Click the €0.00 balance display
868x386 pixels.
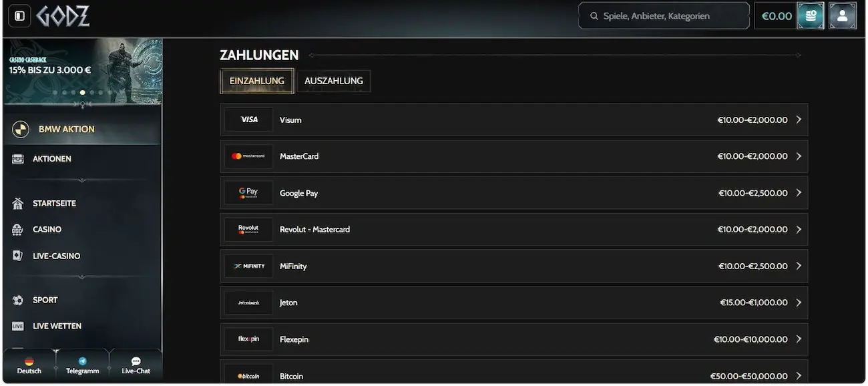click(x=777, y=16)
